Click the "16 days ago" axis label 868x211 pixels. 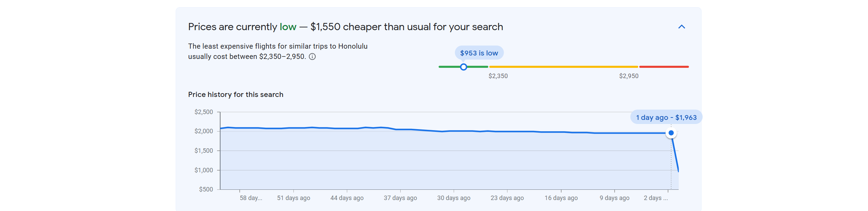click(x=561, y=198)
